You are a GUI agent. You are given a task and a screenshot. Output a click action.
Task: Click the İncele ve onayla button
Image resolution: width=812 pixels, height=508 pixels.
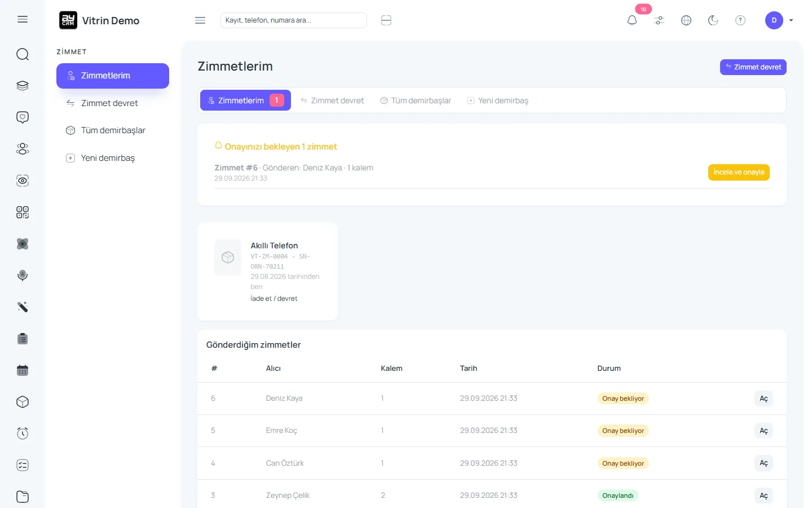[x=739, y=172]
